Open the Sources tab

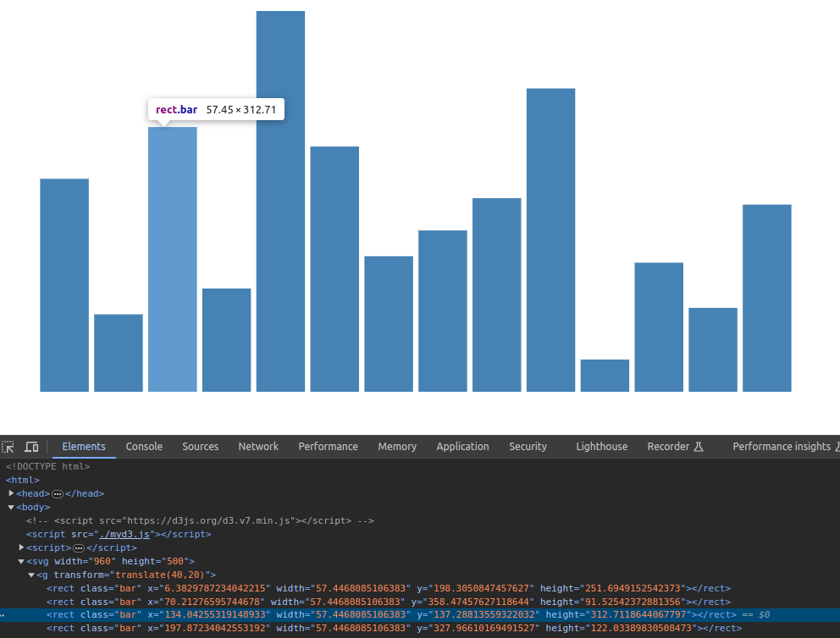(x=201, y=447)
